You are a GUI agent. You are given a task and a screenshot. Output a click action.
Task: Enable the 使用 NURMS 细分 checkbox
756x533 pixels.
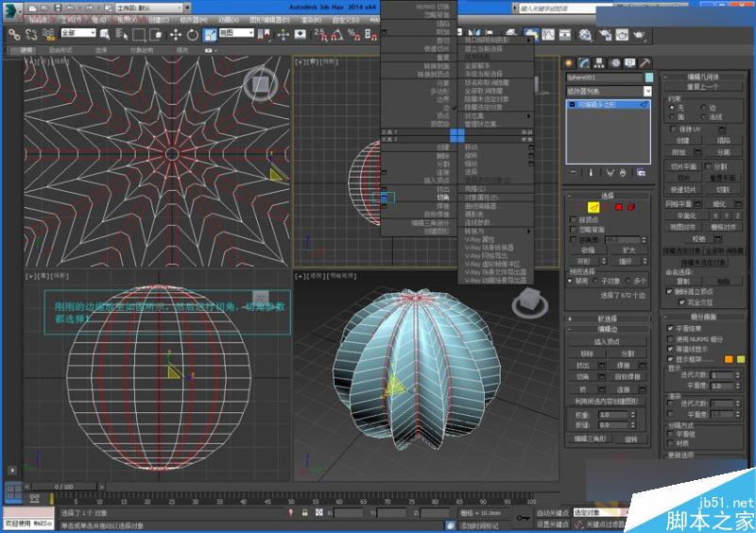tap(672, 338)
